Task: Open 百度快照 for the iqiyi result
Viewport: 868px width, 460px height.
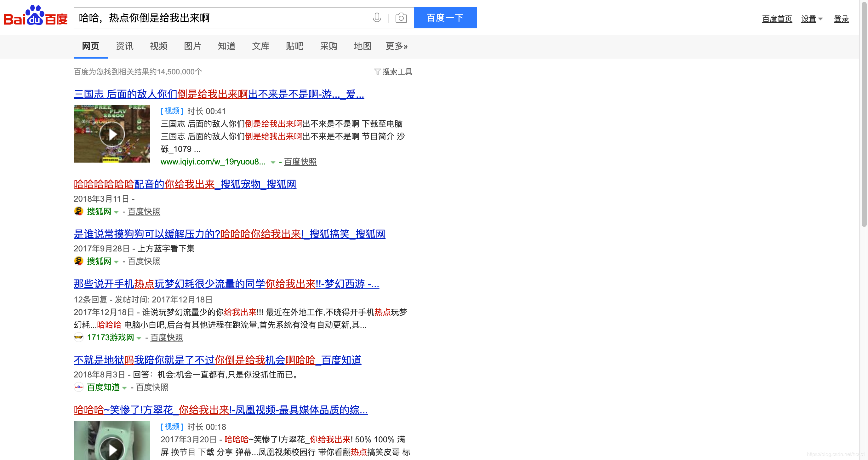Action: [x=300, y=162]
